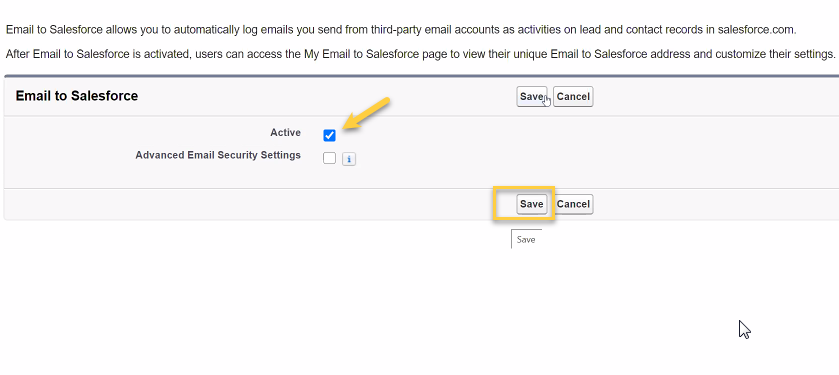This screenshot has width=839, height=375.
Task: Click the sentence starting 'After Email to Salesforce'
Action: pos(420,54)
